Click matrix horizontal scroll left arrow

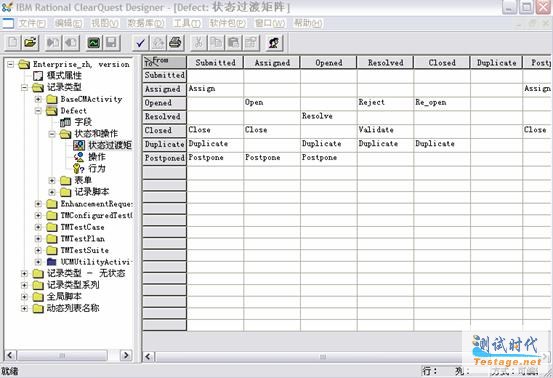148,356
